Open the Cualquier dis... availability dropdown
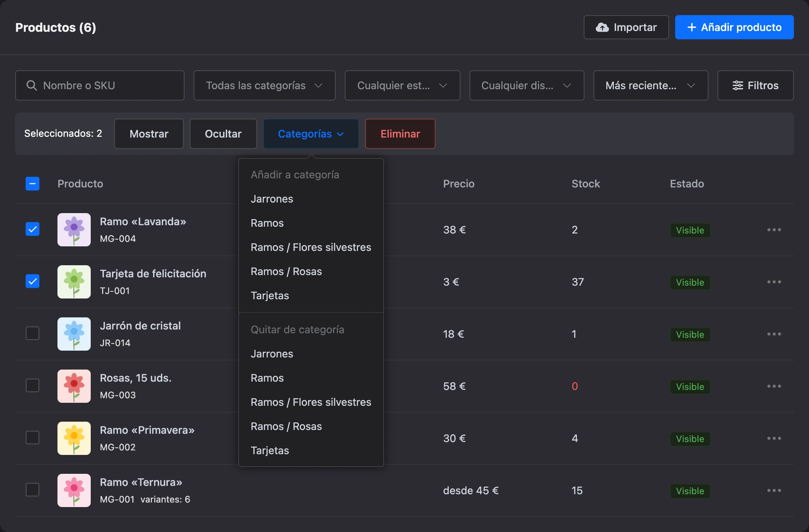 (527, 85)
